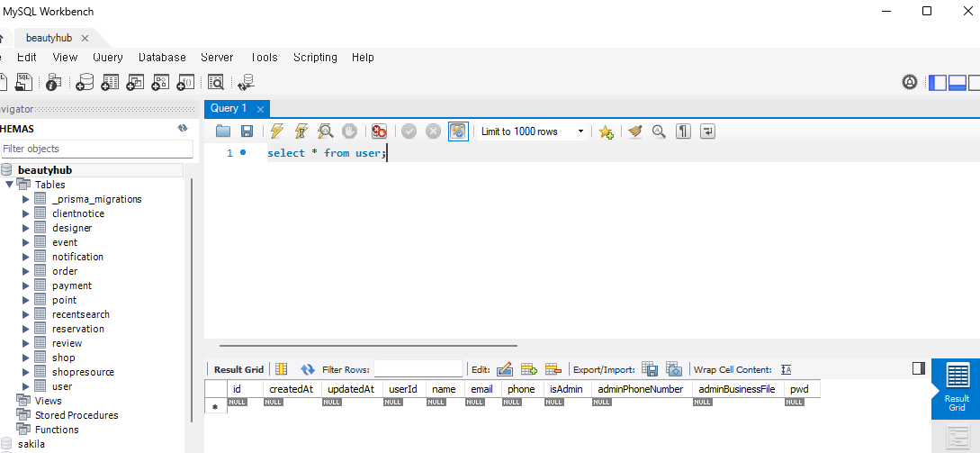Expand the payment table node
This screenshot has width=980, height=453.
point(25,285)
